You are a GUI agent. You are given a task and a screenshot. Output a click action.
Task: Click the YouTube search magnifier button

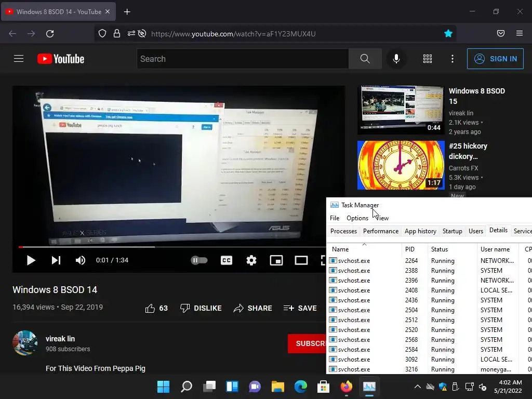(x=365, y=59)
